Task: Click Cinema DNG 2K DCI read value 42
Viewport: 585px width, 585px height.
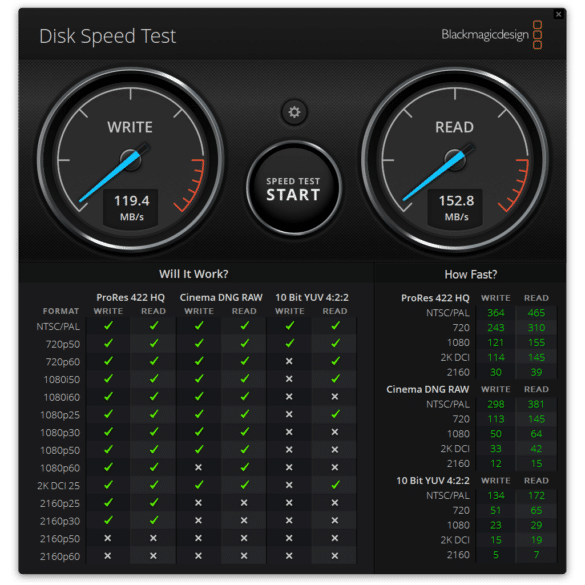Action: (536, 449)
